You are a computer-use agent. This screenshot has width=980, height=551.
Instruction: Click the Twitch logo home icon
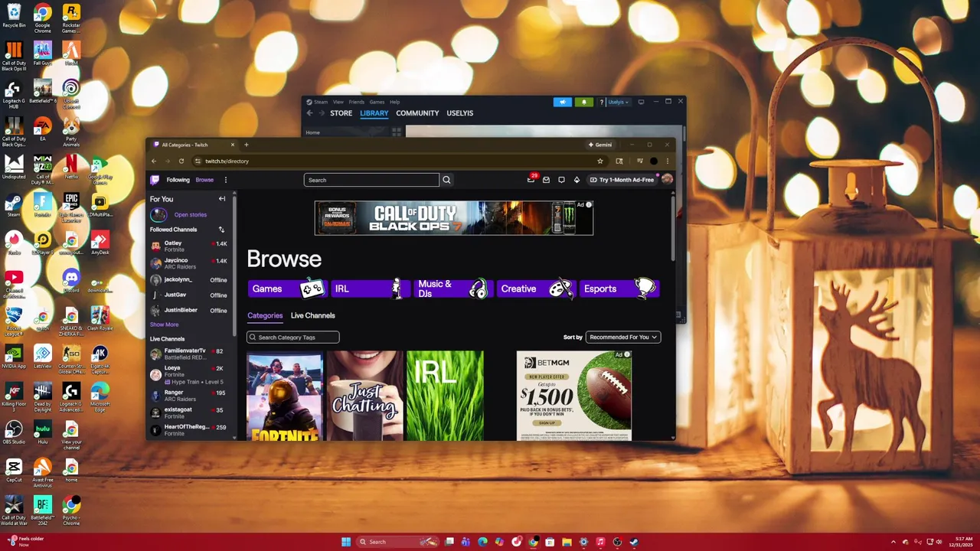pos(155,180)
